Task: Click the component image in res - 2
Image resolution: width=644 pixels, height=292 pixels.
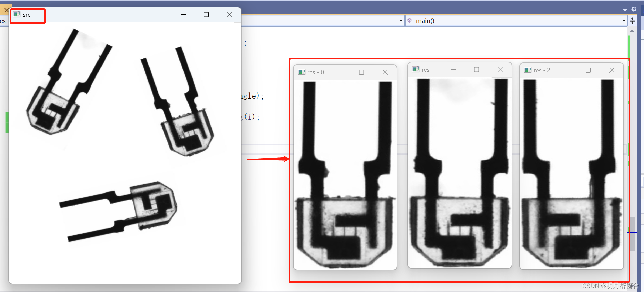Action: coord(572,174)
